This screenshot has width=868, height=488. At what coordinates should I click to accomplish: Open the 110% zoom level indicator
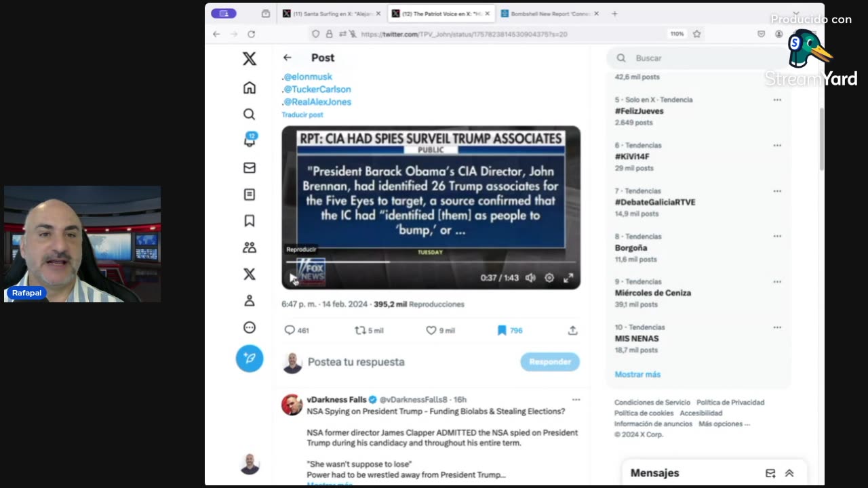pyautogui.click(x=677, y=34)
